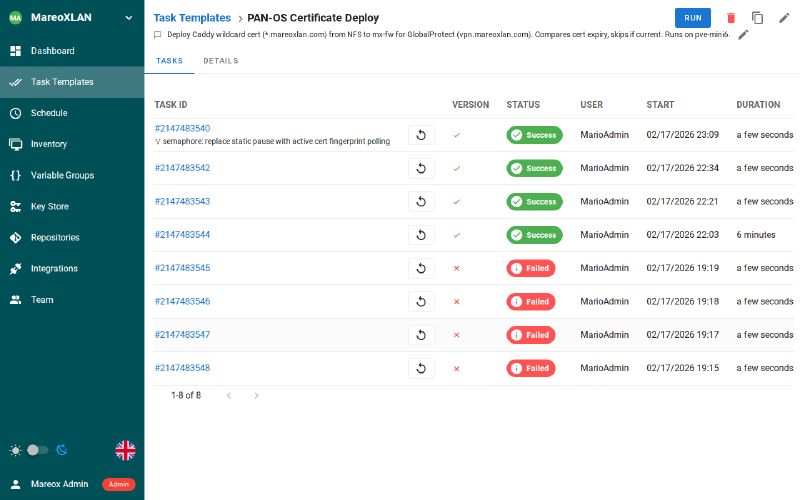Rerun task #2147483548 with the replay icon
800x500 pixels.
[x=421, y=368]
